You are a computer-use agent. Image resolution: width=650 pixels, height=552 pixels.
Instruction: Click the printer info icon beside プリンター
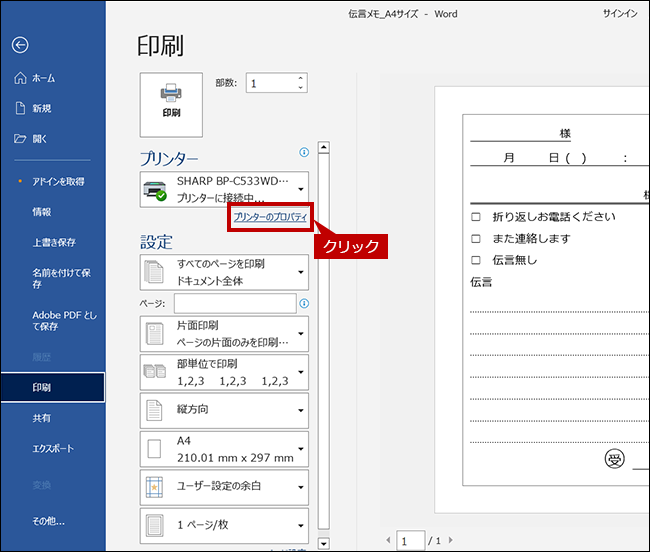click(x=304, y=153)
